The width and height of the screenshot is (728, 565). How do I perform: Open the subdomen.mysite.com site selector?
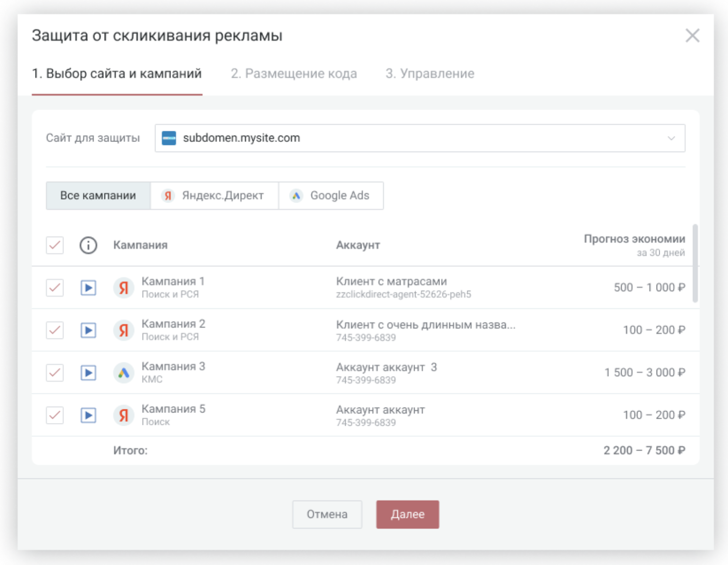[x=420, y=138]
